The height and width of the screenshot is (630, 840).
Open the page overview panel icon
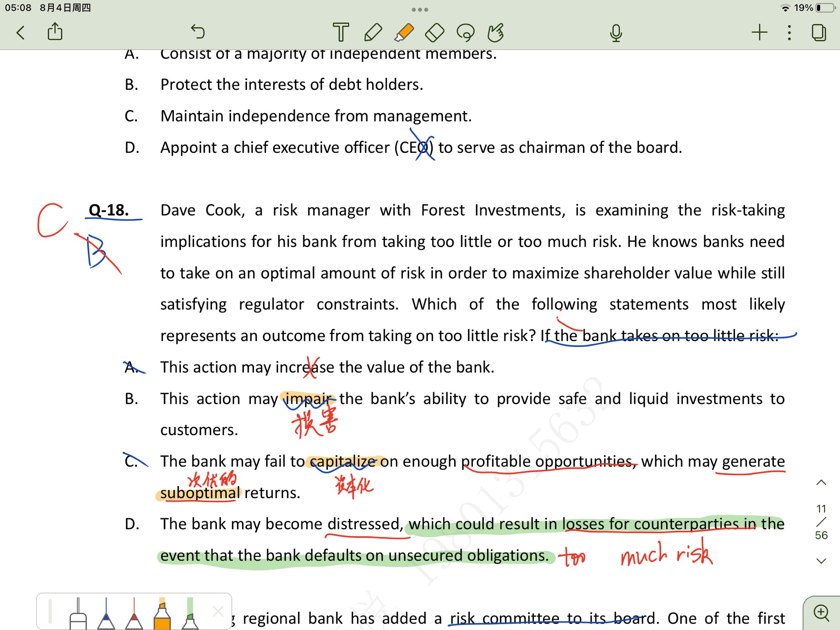(x=819, y=32)
